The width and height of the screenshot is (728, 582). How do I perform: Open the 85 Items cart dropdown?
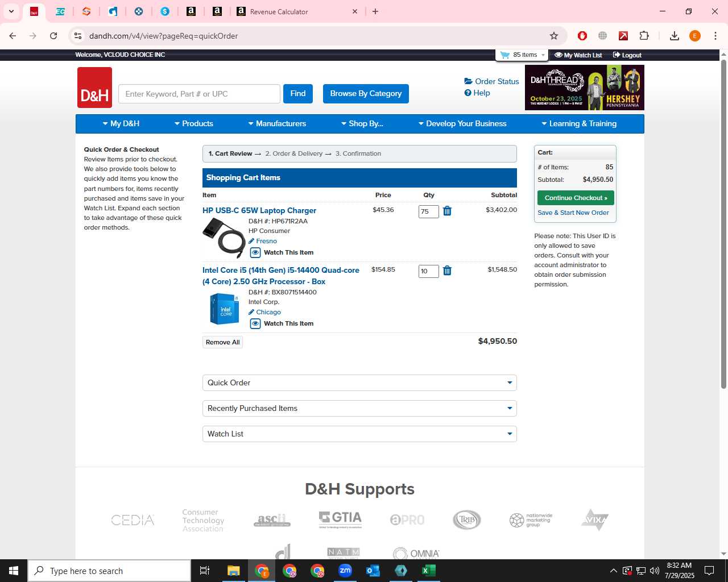pyautogui.click(x=523, y=55)
